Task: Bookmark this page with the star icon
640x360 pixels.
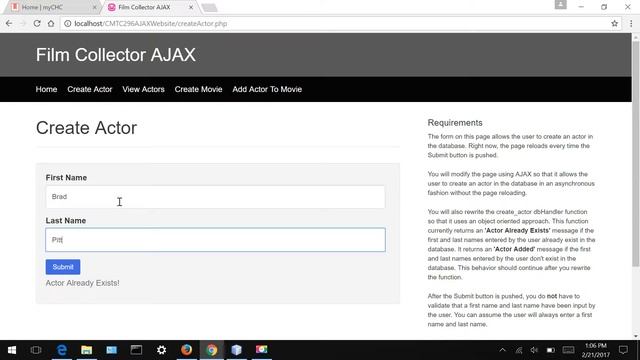Action: point(614,24)
